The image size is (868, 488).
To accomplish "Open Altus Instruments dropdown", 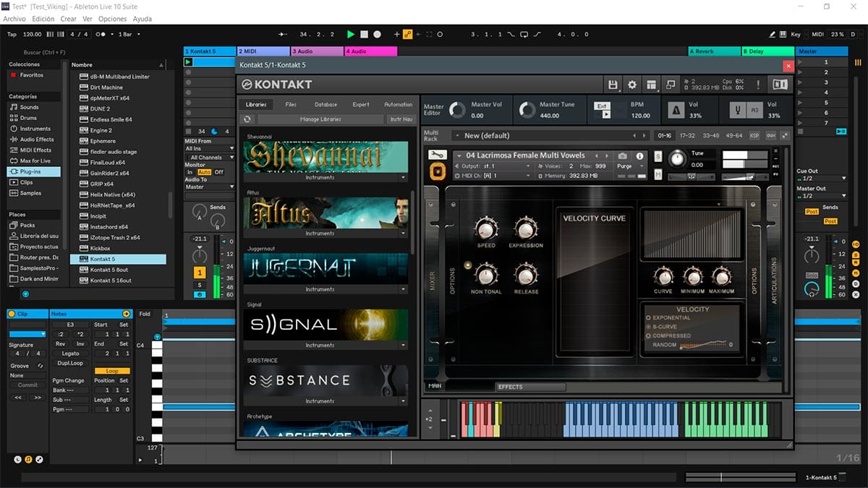I will pos(404,234).
